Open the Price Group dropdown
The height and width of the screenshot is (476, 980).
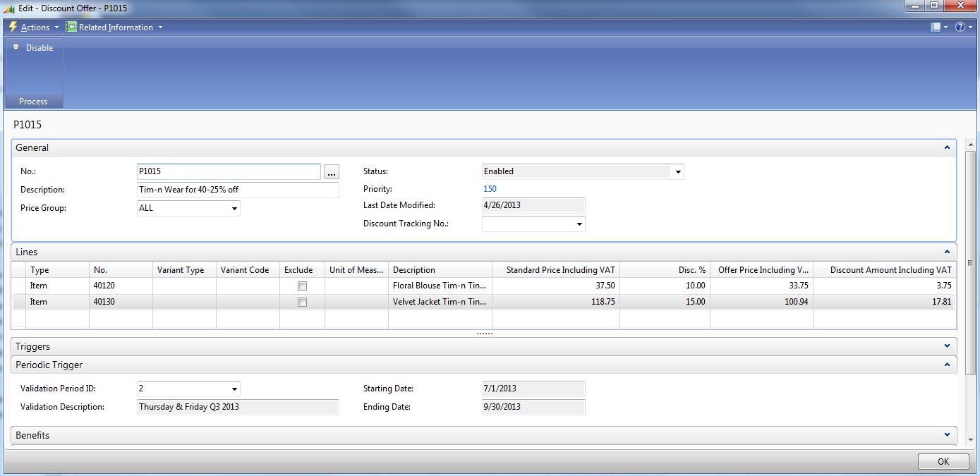tap(234, 209)
